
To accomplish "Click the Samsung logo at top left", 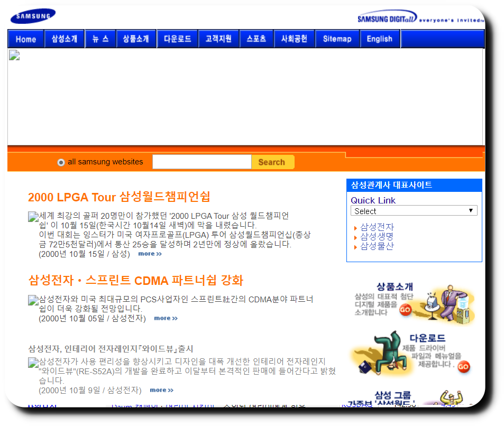I will click(x=33, y=16).
